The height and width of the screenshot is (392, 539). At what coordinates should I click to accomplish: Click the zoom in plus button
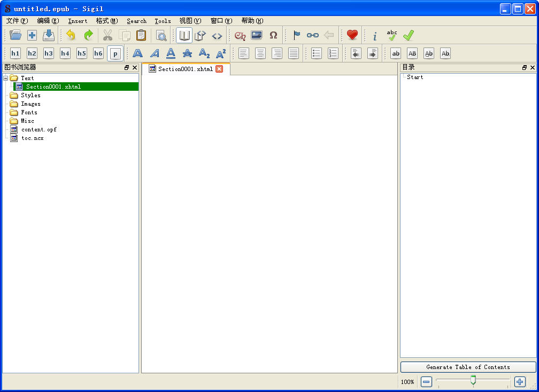520,381
